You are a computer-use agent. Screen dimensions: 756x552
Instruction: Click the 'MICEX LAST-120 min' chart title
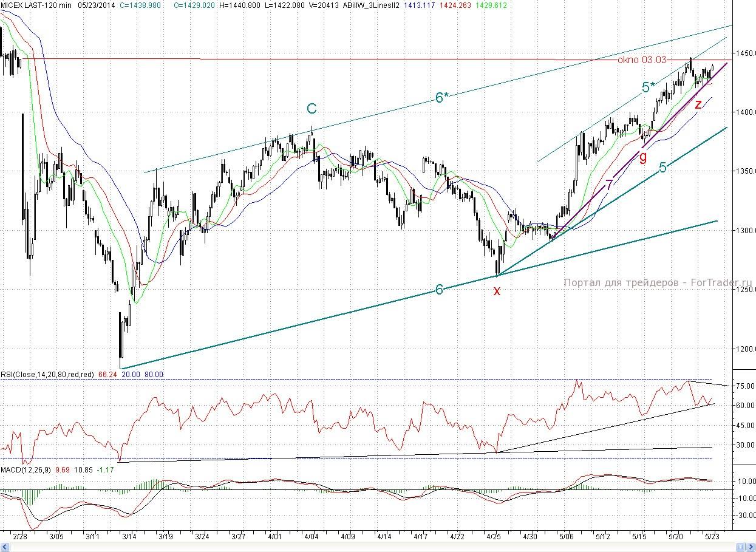coord(36,5)
